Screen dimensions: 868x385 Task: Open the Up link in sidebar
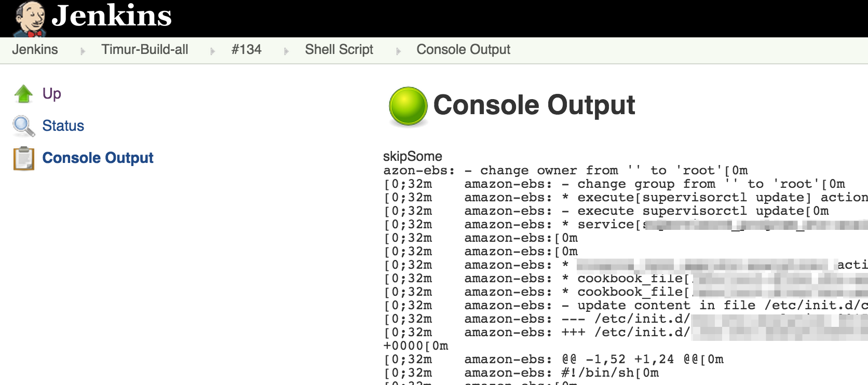(51, 94)
